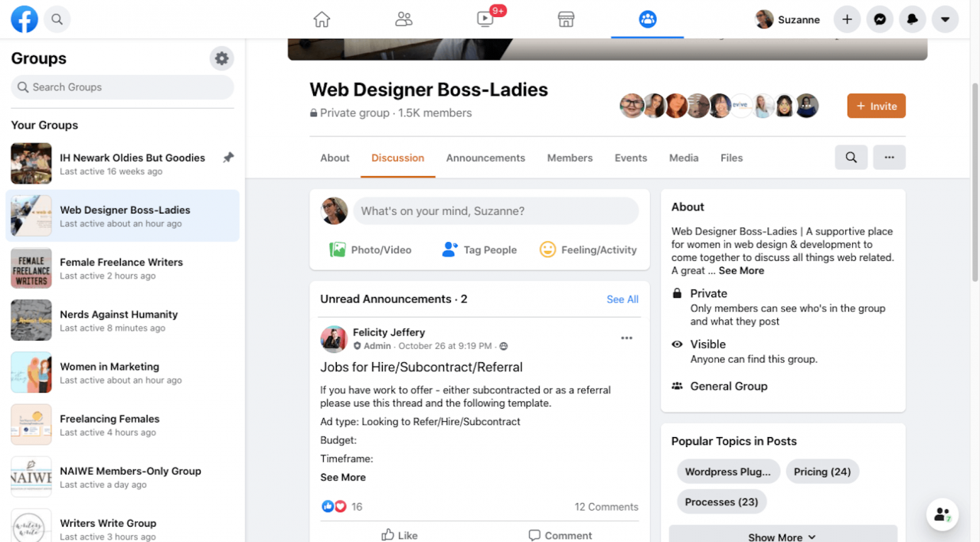
Task: Open group settings with the gear icon
Action: tap(221, 57)
